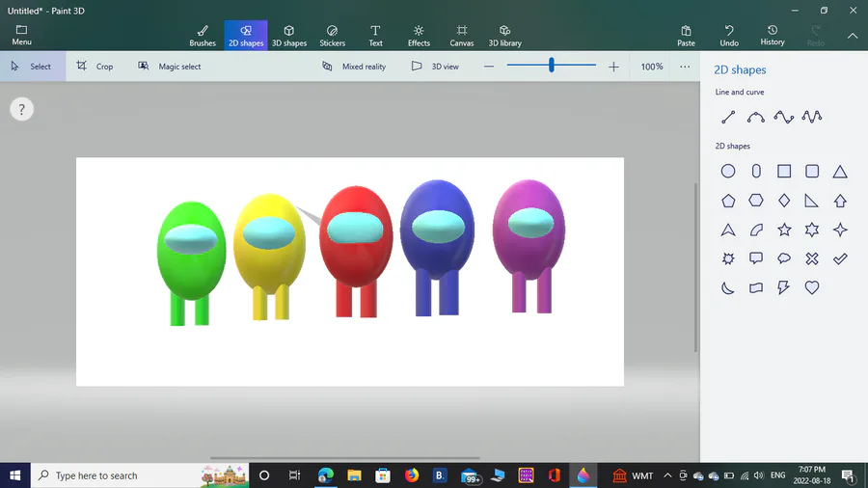Open File Explorer from taskbar
868x488 pixels.
click(x=354, y=475)
